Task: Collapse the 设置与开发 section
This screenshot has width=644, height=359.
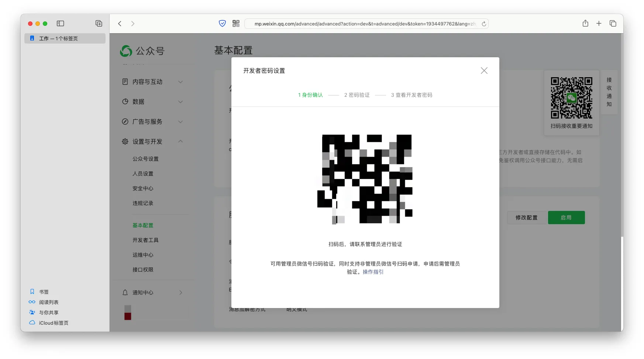Action: tap(152, 142)
